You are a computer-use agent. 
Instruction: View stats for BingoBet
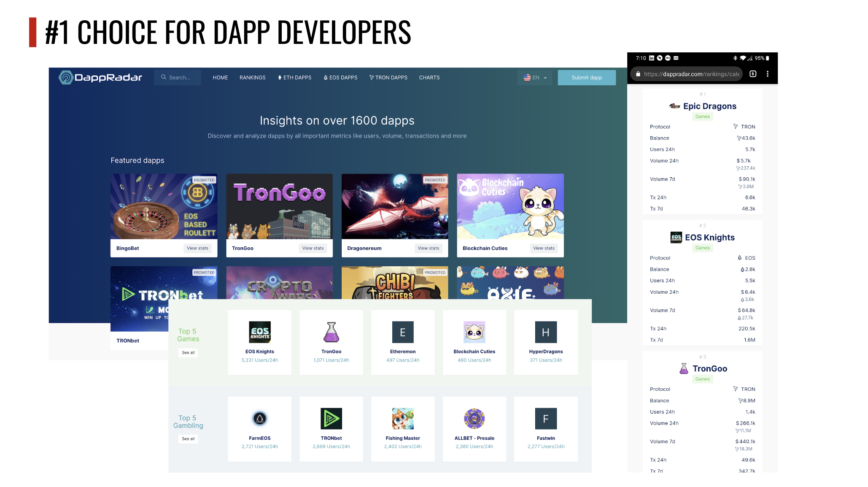tap(197, 248)
